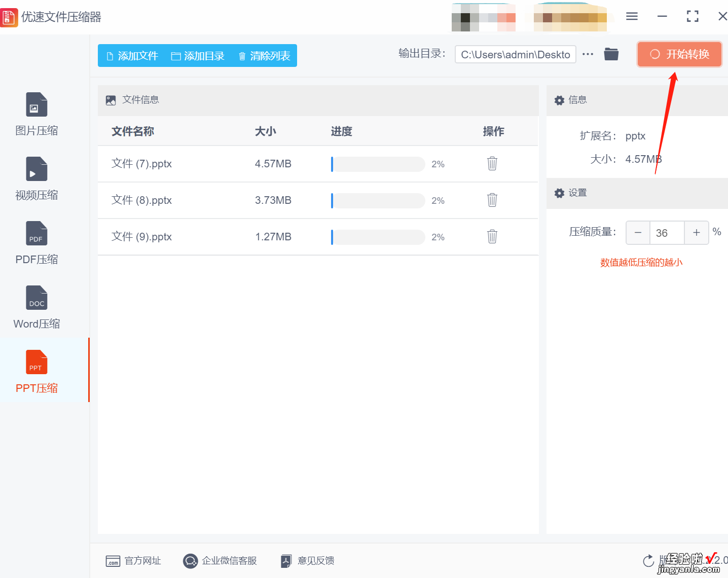Browse output directory via three-dots button

click(588, 54)
